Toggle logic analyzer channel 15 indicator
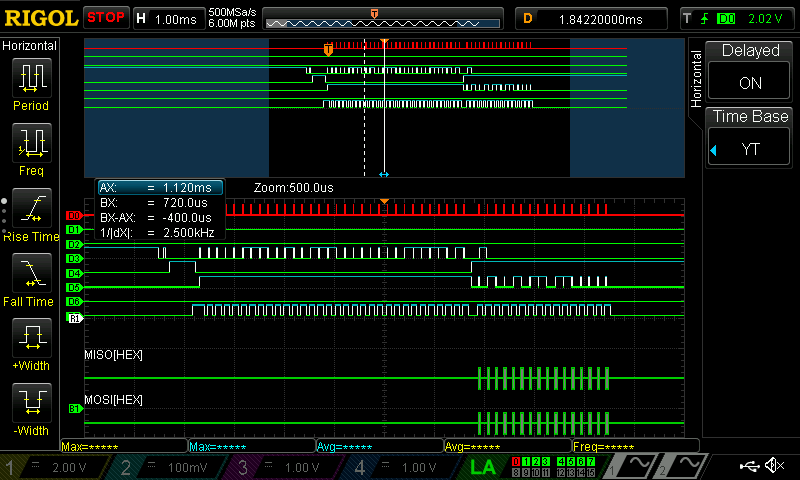 coord(590,472)
